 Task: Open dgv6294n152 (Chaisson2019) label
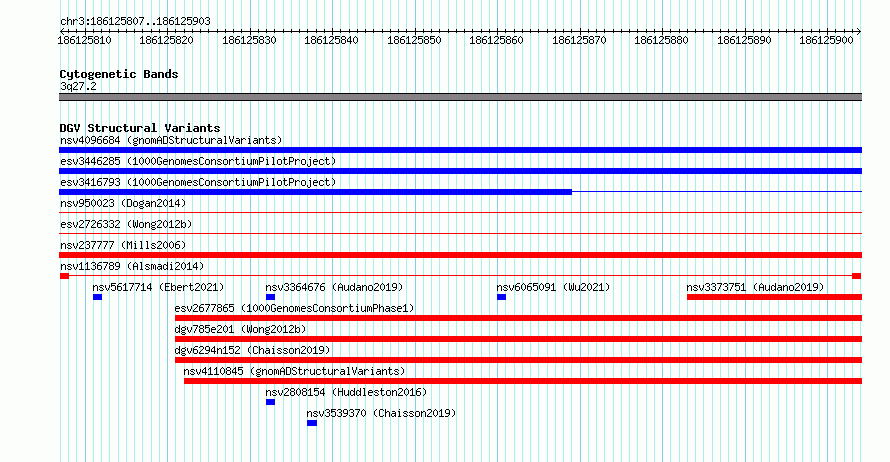click(253, 350)
